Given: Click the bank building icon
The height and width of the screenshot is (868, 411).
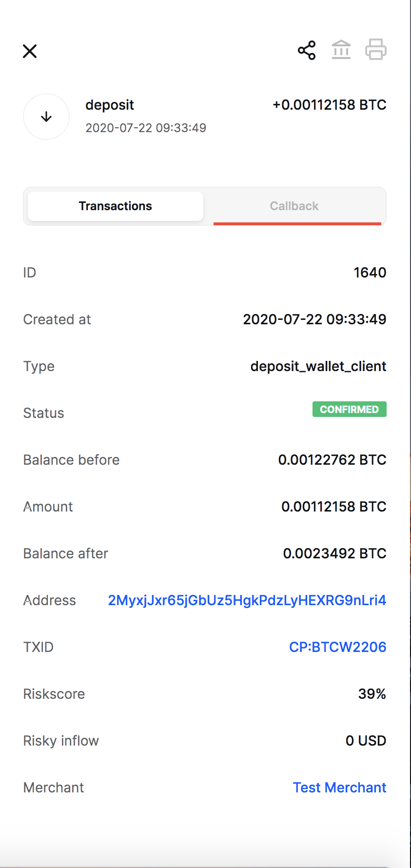Looking at the screenshot, I should 341,50.
